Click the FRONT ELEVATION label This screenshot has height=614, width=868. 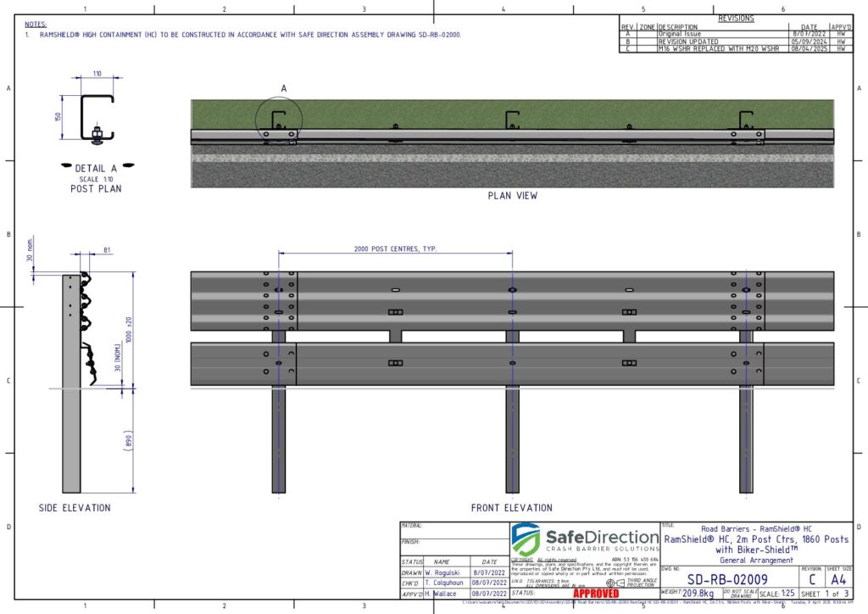tap(511, 508)
